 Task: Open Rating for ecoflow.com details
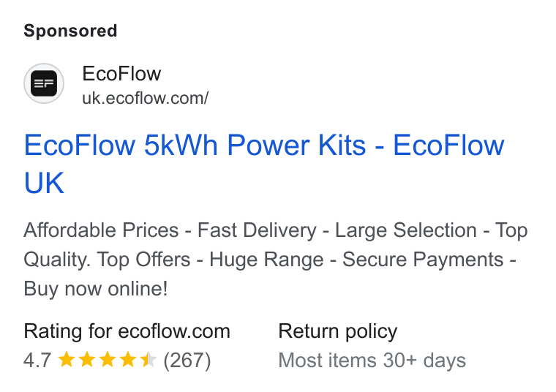(x=127, y=332)
